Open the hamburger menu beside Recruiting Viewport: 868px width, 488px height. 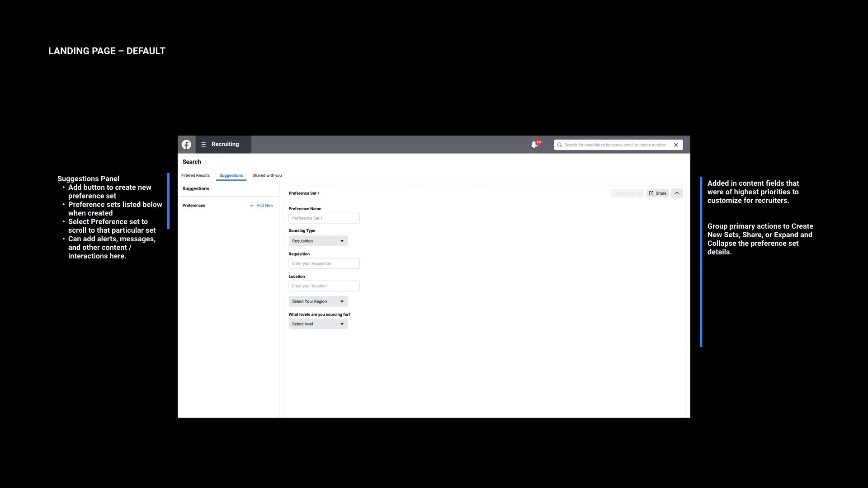[x=203, y=145]
